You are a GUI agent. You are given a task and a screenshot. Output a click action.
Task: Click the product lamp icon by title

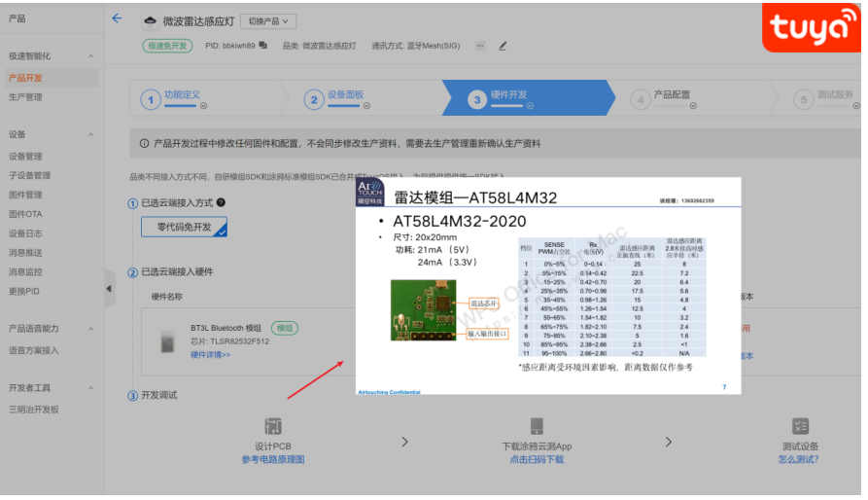pos(150,21)
